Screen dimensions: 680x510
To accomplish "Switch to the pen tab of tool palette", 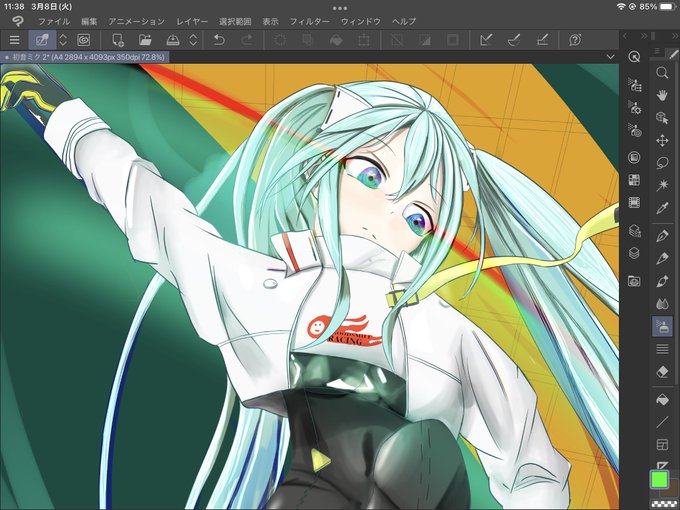I will (672, 53).
